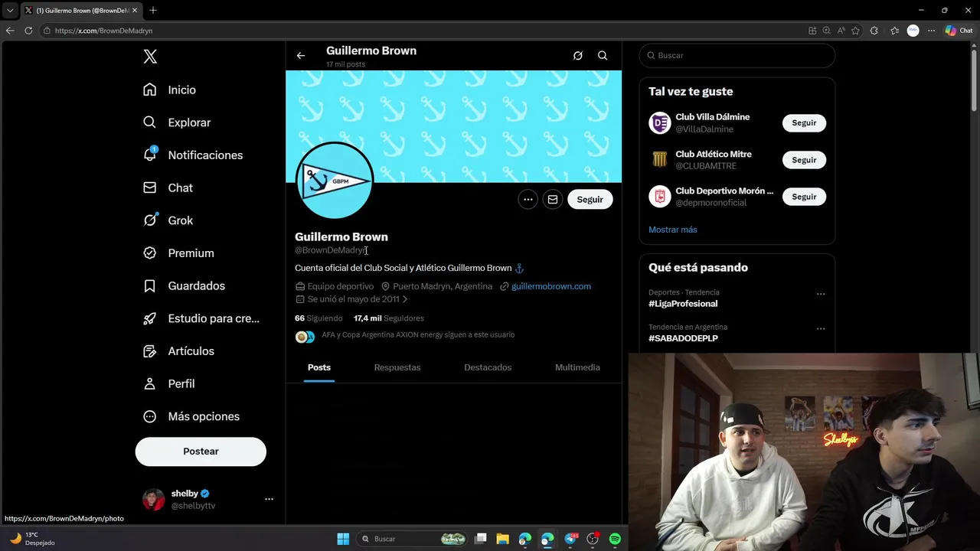See followers you know: AFA and Copa Argentina

coord(418,335)
